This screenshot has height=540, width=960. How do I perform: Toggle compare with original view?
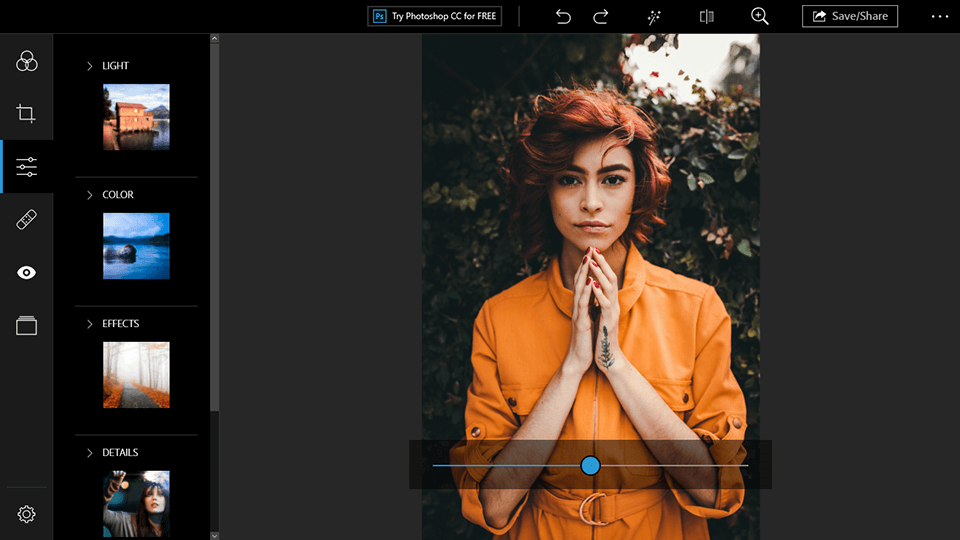[707, 16]
